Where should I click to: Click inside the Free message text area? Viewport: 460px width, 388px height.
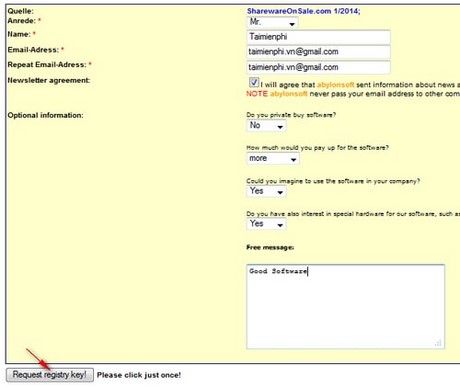(x=345, y=307)
